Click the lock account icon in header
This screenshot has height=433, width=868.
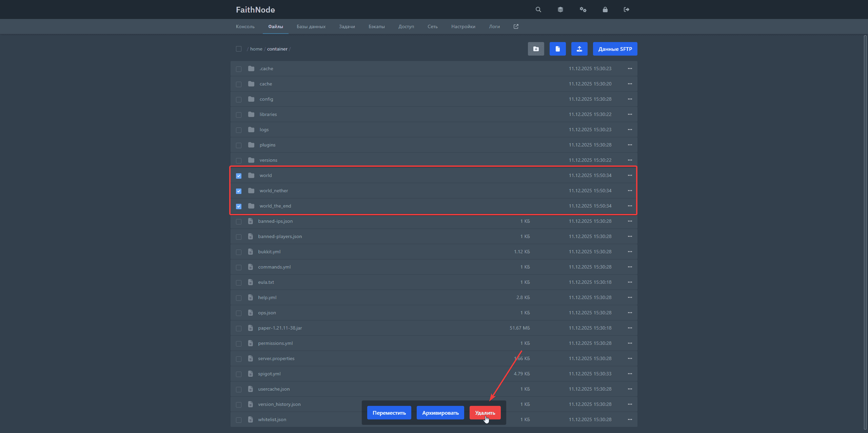pos(605,9)
